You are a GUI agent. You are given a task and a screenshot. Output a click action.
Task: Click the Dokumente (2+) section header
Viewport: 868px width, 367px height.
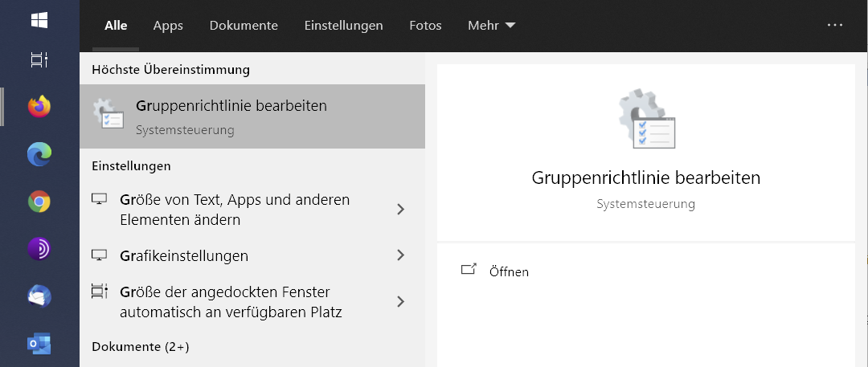[141, 347]
